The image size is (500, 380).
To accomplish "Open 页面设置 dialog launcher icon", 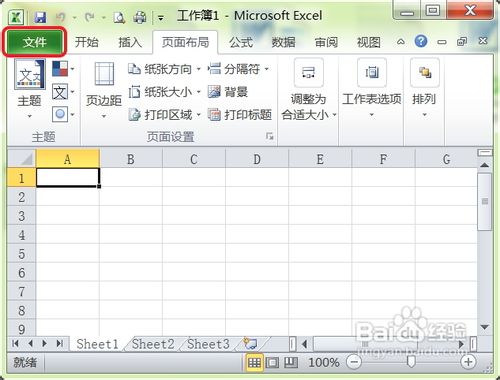I will point(269,136).
